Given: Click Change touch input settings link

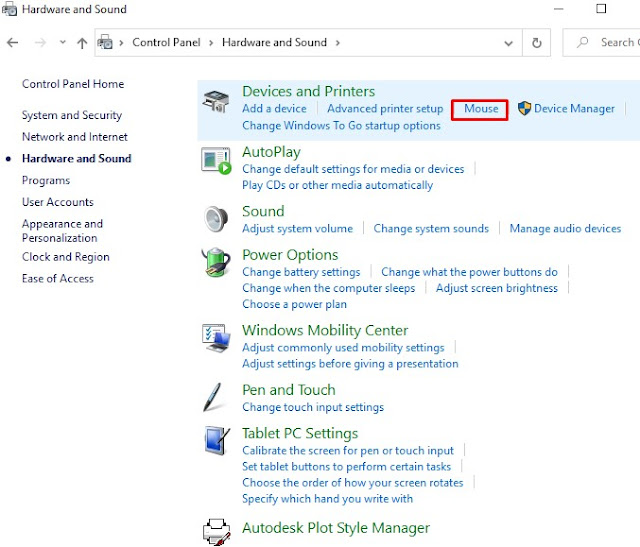Looking at the screenshot, I should [313, 407].
